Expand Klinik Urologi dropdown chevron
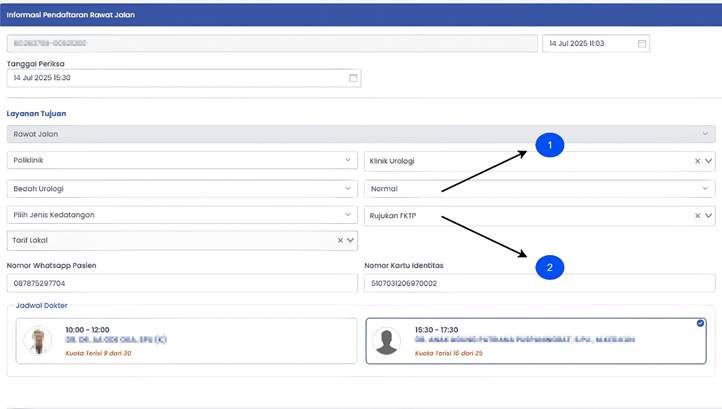722x409 pixels. (x=708, y=161)
